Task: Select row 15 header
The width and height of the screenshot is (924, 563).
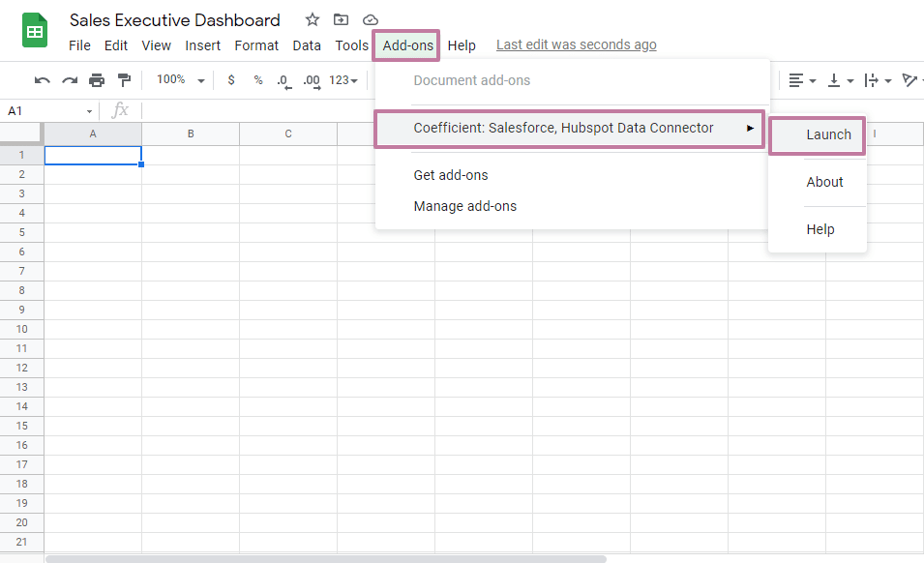Action: click(22, 426)
